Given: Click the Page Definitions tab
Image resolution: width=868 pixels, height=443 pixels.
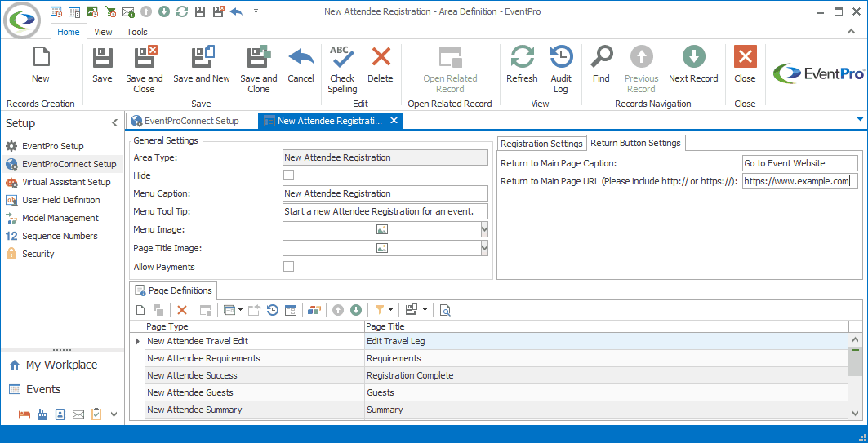Looking at the screenshot, I should point(173,290).
